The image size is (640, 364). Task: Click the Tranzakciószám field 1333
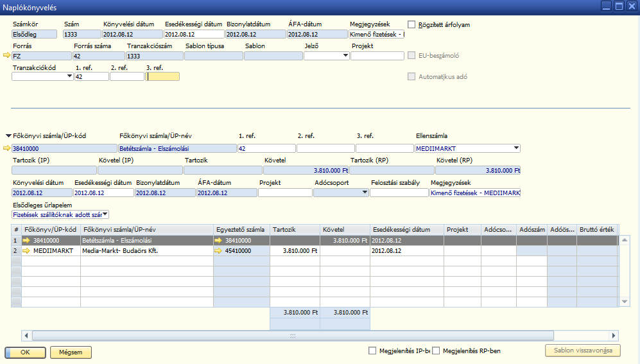click(x=154, y=56)
